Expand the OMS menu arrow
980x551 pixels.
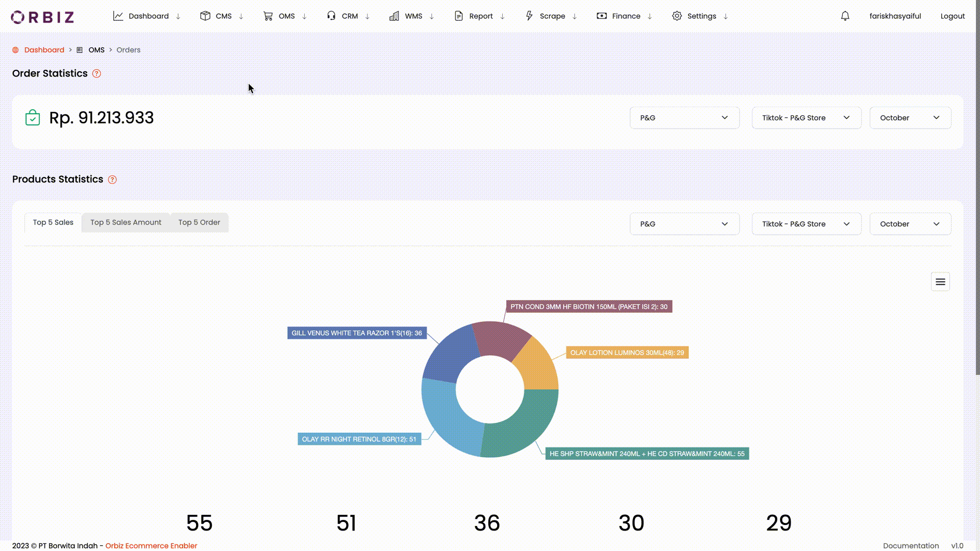pos(304,16)
